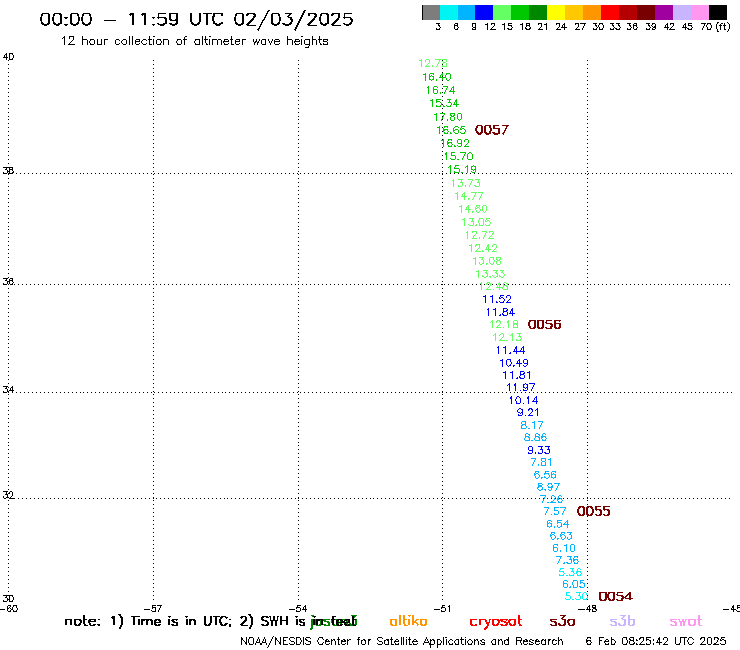Click the gray swatch in the color scale
Image resolution: width=740 pixels, height=650 pixels.
pyautogui.click(x=431, y=12)
